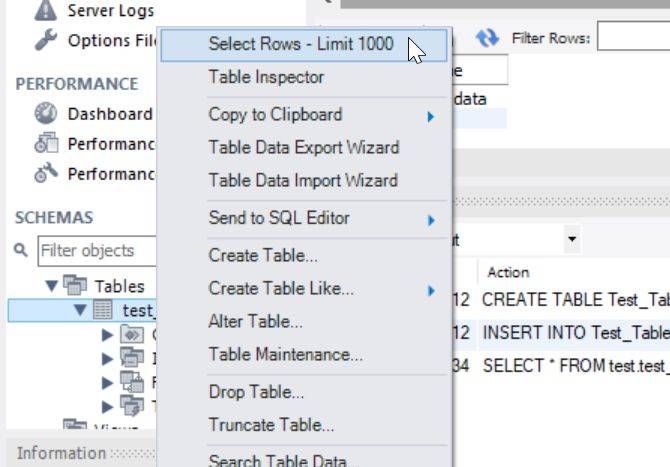The height and width of the screenshot is (467, 670).
Task: Click the Tables folder icon in schema tree
Action: [75, 286]
